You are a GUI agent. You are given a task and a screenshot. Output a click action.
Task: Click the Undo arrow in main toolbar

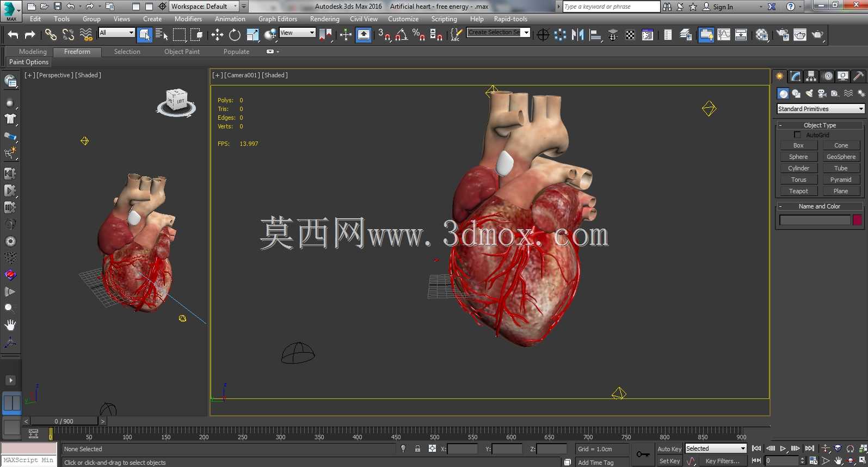13,35
